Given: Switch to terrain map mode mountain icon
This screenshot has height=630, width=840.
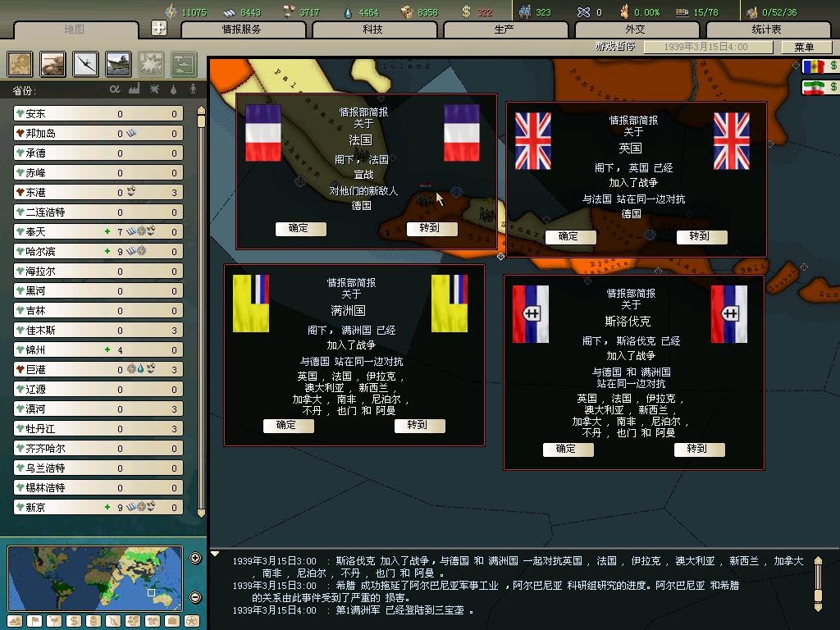Looking at the screenshot, I should tap(15, 621).
